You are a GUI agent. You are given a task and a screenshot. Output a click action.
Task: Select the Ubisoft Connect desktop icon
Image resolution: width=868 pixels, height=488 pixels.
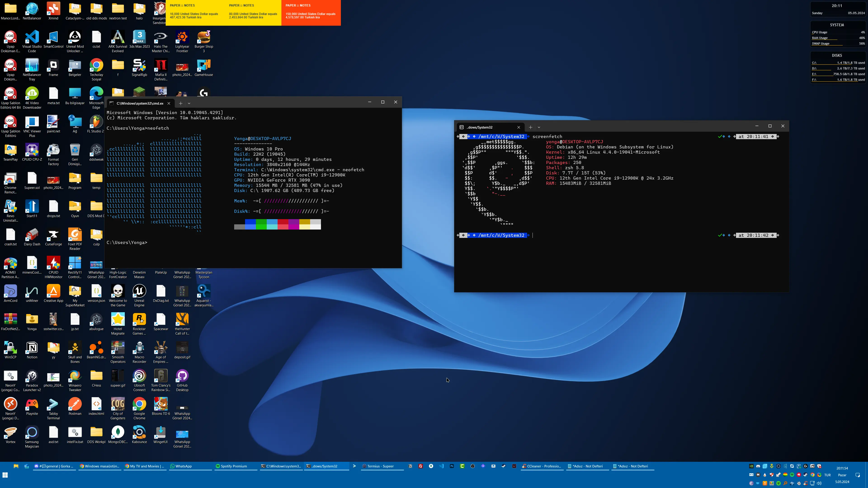tap(139, 380)
